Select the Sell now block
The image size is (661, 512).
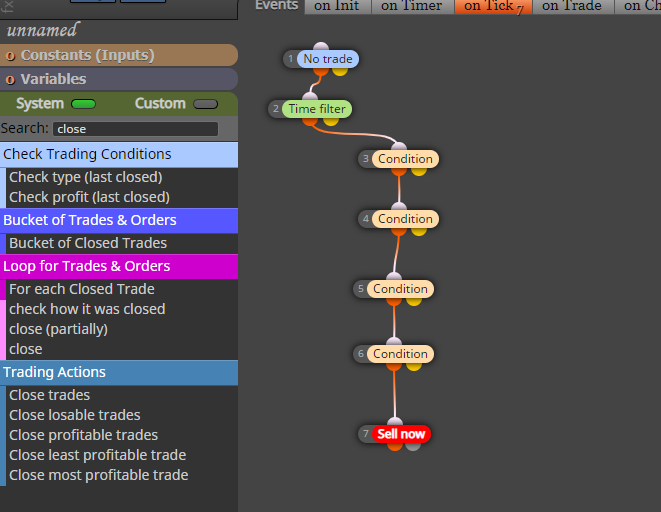click(x=401, y=434)
